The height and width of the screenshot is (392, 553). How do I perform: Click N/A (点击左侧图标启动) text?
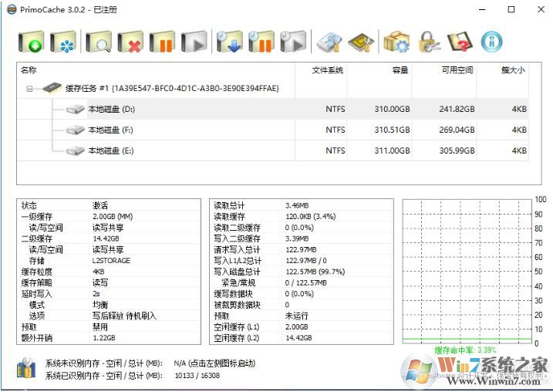click(214, 363)
